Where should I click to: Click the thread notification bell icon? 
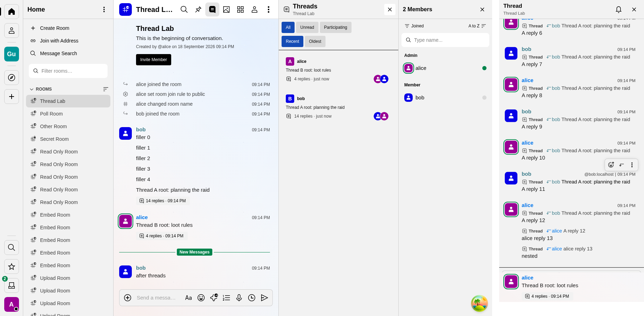click(619, 9)
